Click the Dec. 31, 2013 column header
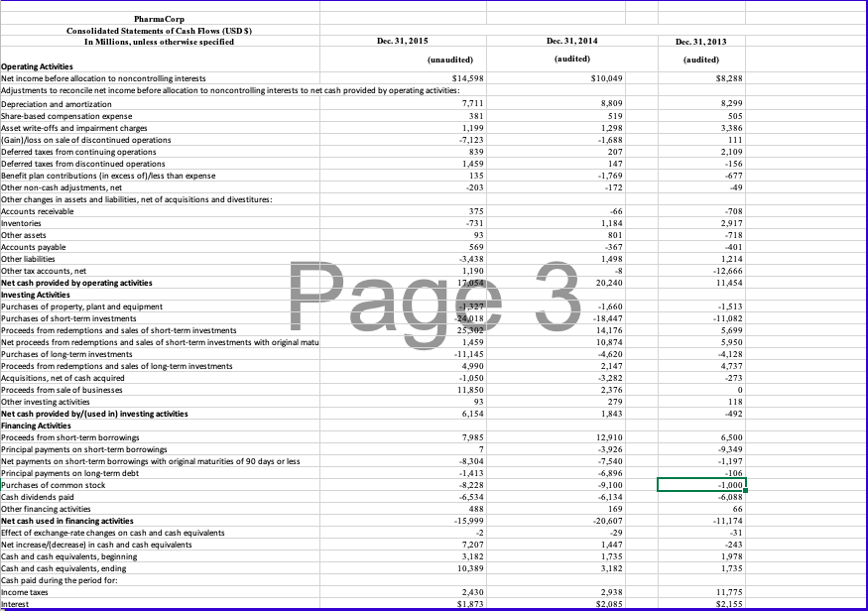This screenshot has height=611, width=868. (x=700, y=41)
